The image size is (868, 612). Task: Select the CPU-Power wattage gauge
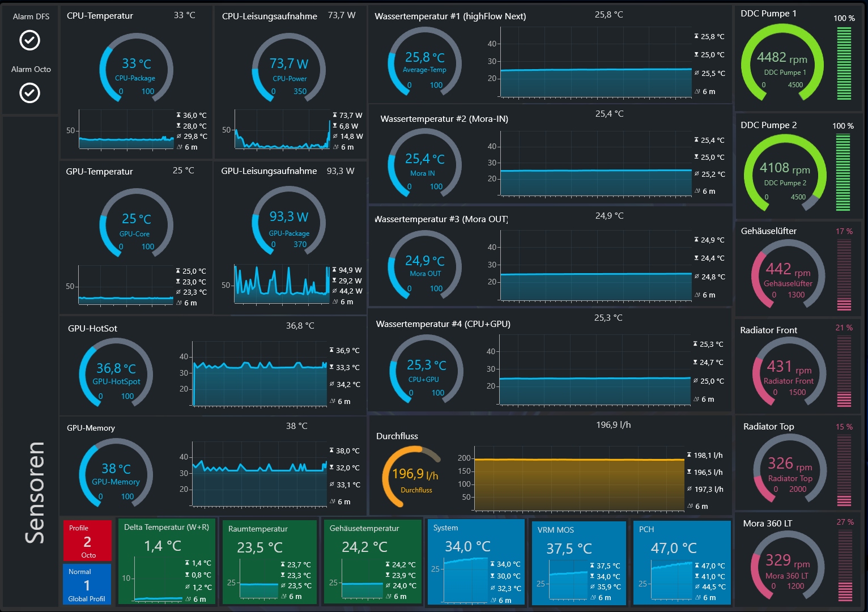[289, 68]
